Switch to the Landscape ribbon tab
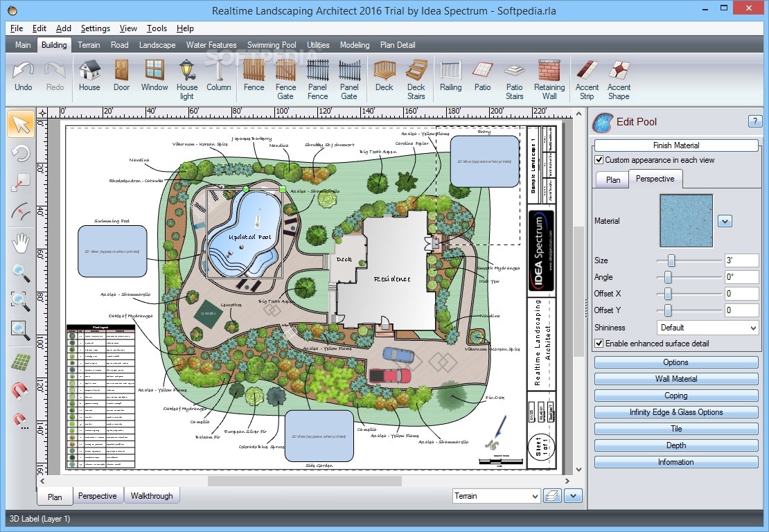Viewport: 769px width, 532px height. [x=157, y=44]
